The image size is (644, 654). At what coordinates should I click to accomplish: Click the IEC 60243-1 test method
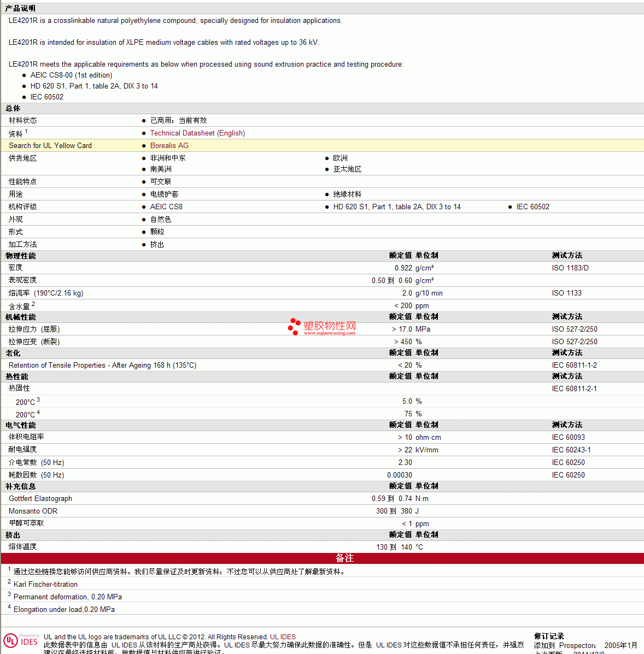[x=571, y=450]
